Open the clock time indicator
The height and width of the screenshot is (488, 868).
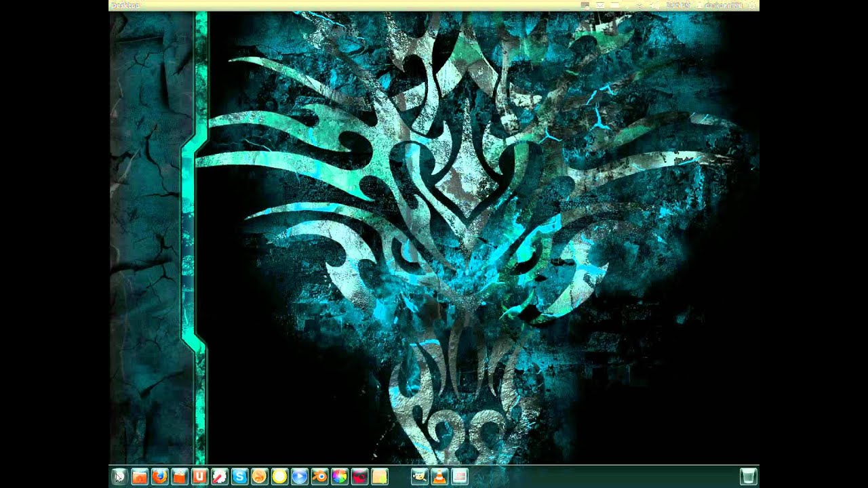point(679,5)
